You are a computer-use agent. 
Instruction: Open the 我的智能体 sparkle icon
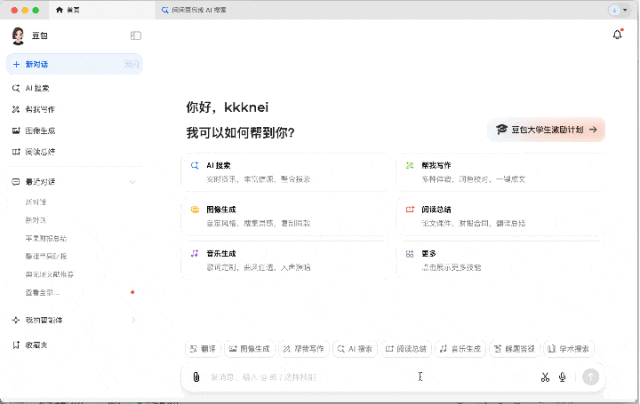[x=16, y=320]
